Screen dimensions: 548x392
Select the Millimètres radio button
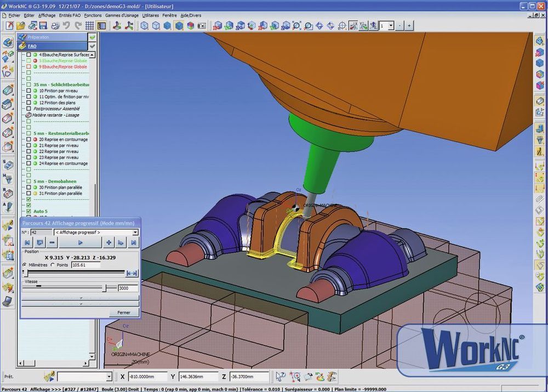[x=25, y=265]
